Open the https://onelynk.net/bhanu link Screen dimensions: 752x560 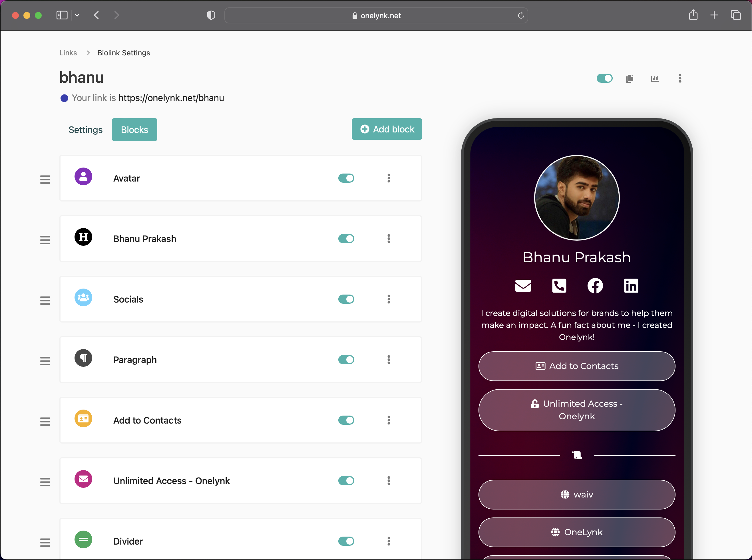[171, 98]
